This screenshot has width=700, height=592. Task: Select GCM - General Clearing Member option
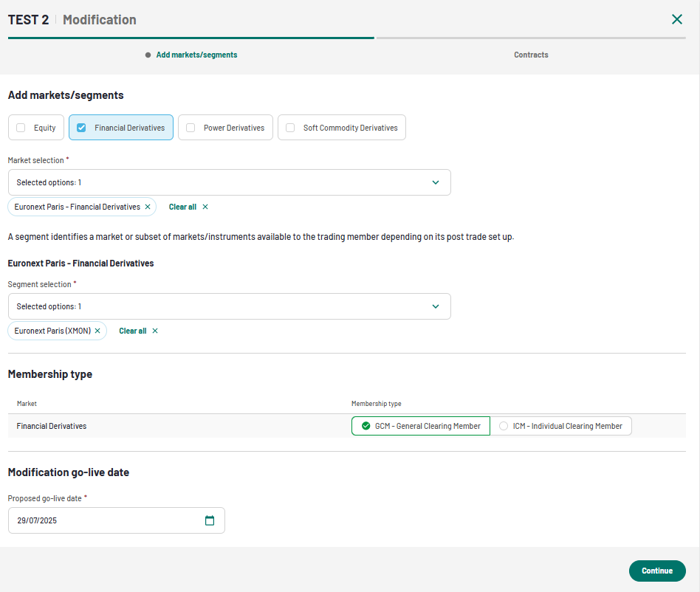(421, 426)
